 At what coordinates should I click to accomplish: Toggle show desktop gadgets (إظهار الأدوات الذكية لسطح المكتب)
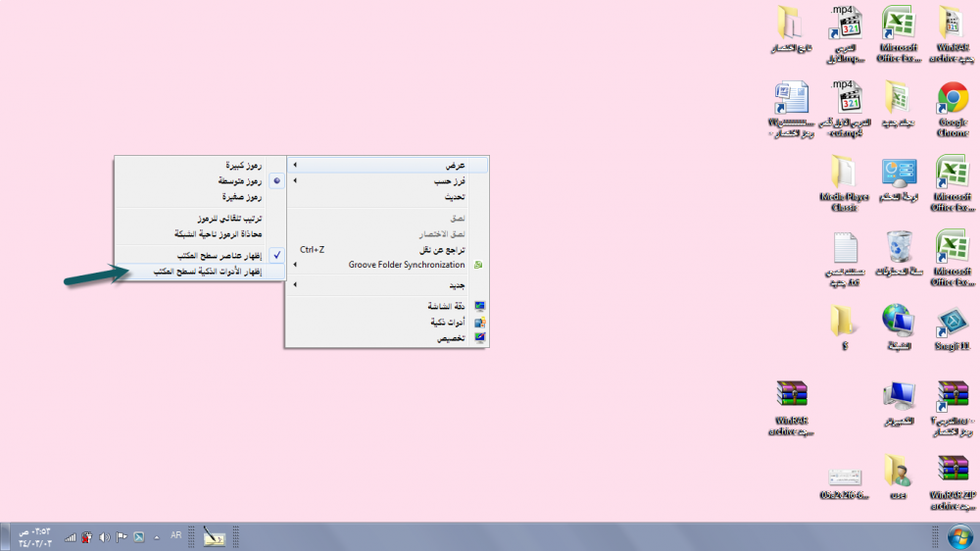tap(205, 271)
